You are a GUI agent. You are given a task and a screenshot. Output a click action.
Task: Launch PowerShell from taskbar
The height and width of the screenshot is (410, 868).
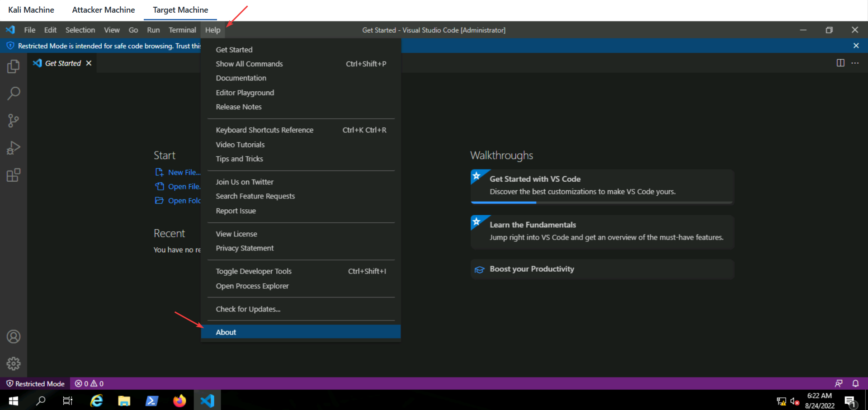click(x=151, y=401)
